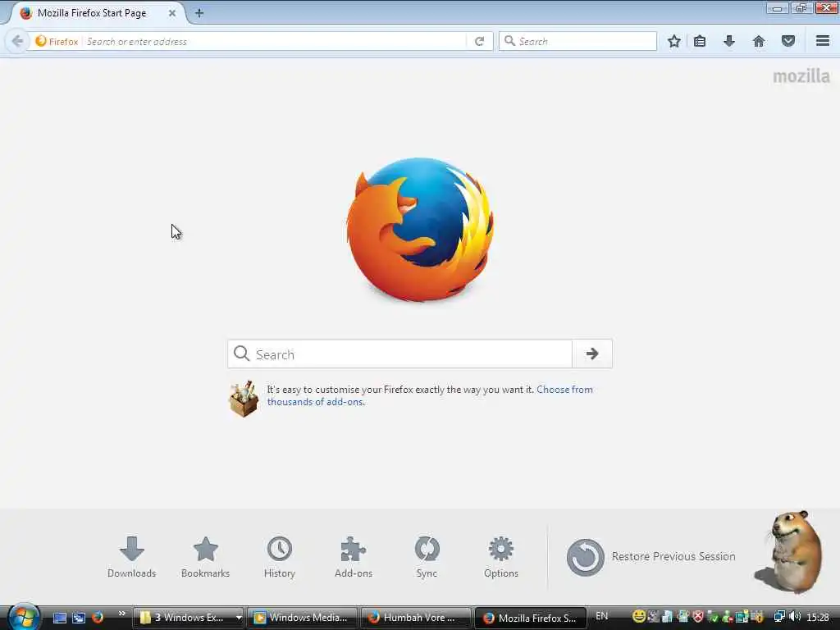Select the Mozilla Firefox Start Page tab
840x630 pixels.
point(97,13)
